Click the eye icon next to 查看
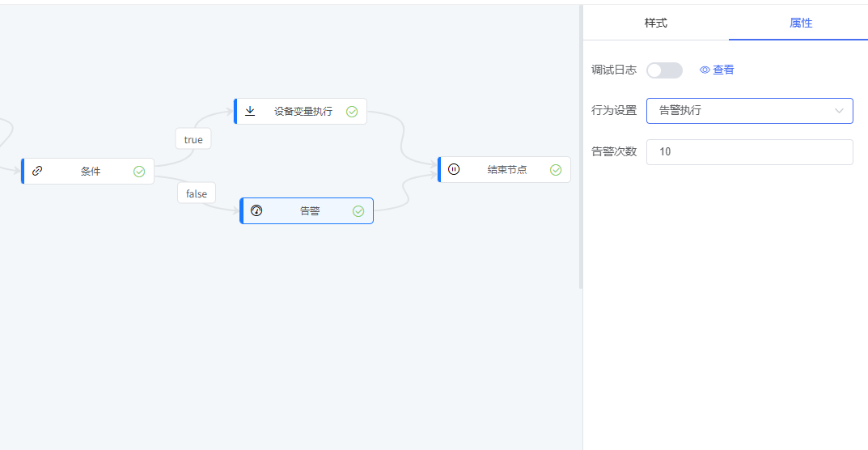 point(705,70)
